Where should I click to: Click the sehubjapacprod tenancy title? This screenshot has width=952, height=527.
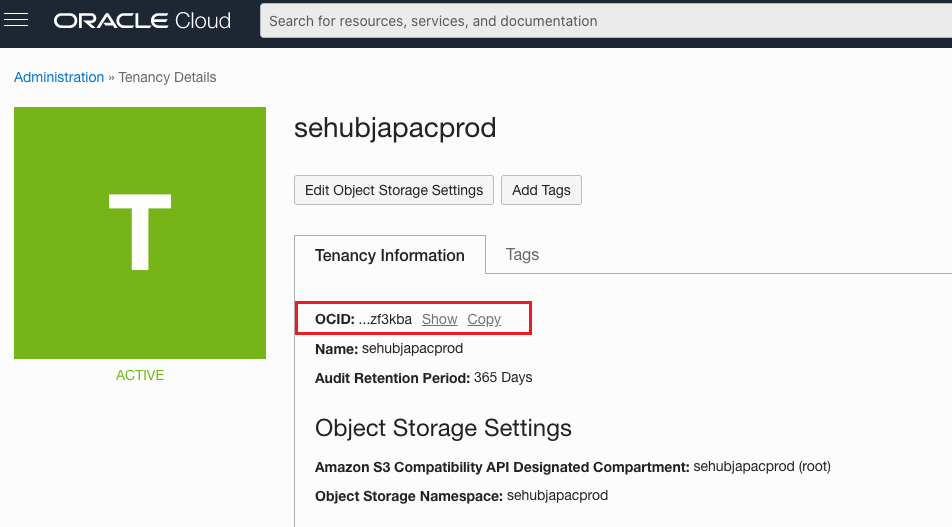395,128
